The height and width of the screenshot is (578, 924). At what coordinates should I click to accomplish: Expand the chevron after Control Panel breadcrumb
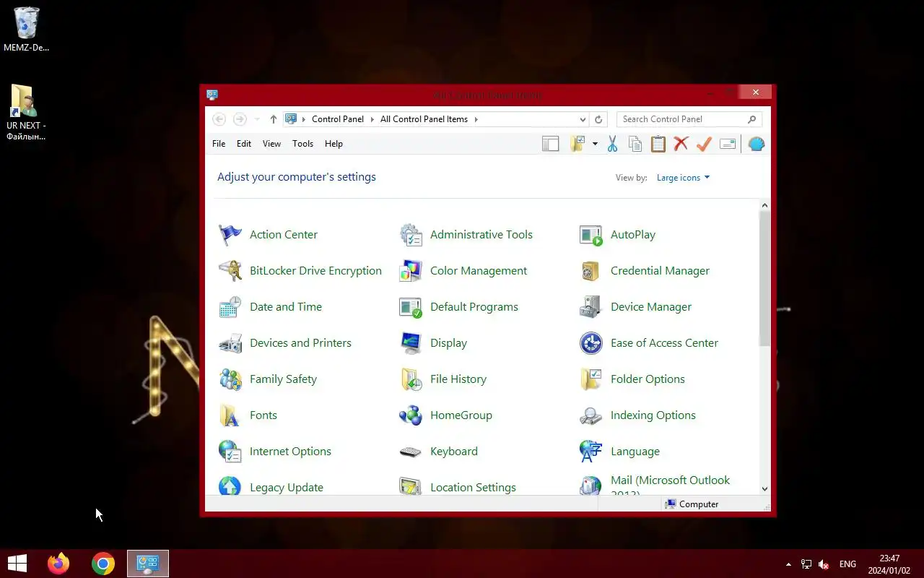pos(372,119)
